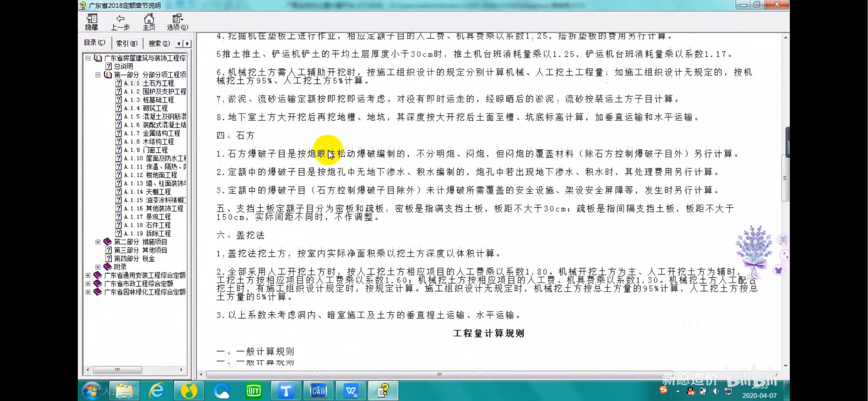Viewport: 868px width, 401px height.
Task: Click the 隐藏 (Hide) toolbar icon
Action: click(x=91, y=22)
